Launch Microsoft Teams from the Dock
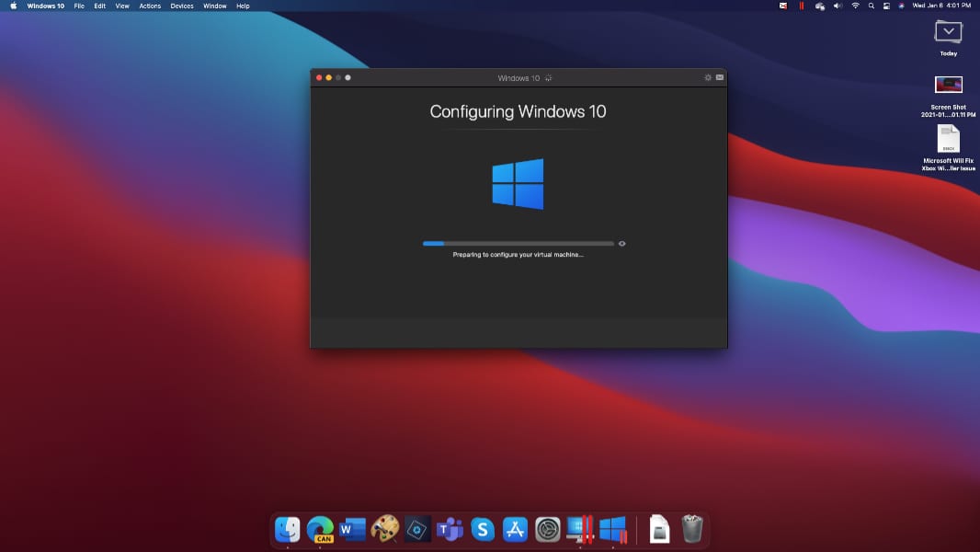 450,530
